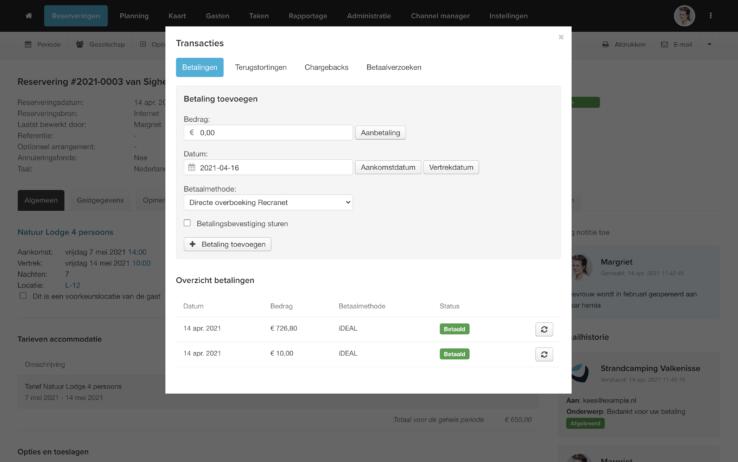This screenshot has height=462, width=738.
Task: Open the user avatar in the top bar
Action: pos(684,16)
